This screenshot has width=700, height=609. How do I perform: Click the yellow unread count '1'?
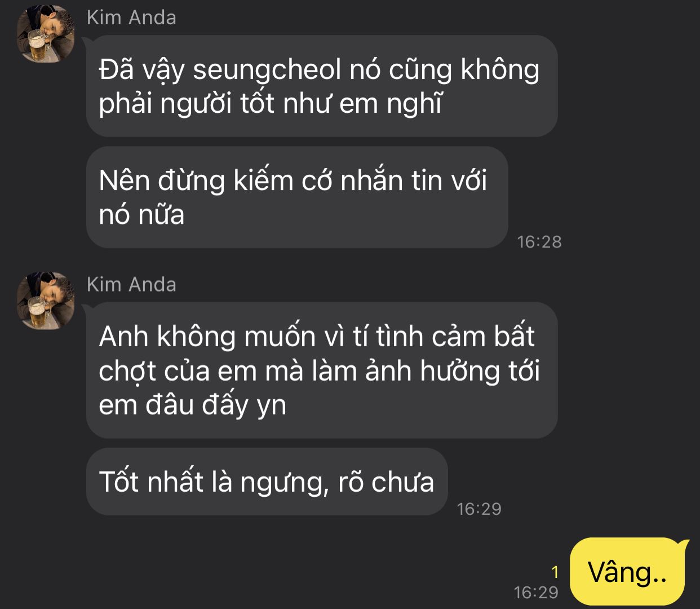555,572
